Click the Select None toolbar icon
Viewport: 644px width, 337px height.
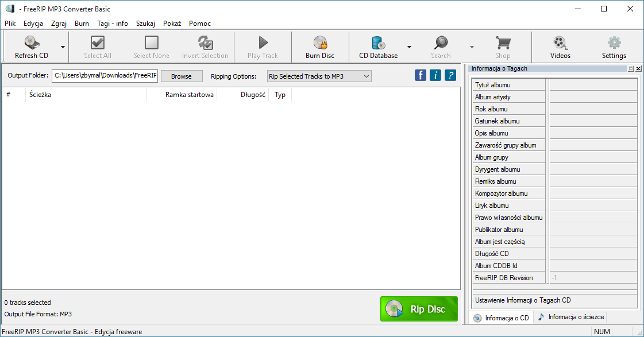tap(151, 42)
